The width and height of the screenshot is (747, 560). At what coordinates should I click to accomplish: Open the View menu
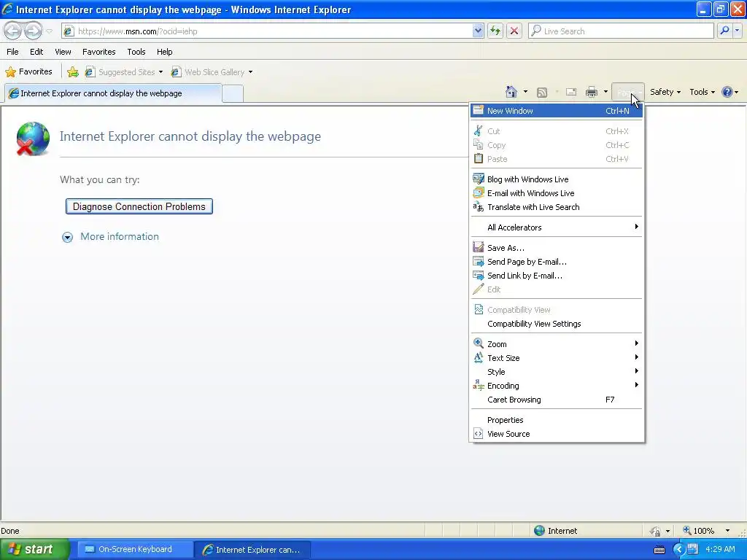point(63,52)
